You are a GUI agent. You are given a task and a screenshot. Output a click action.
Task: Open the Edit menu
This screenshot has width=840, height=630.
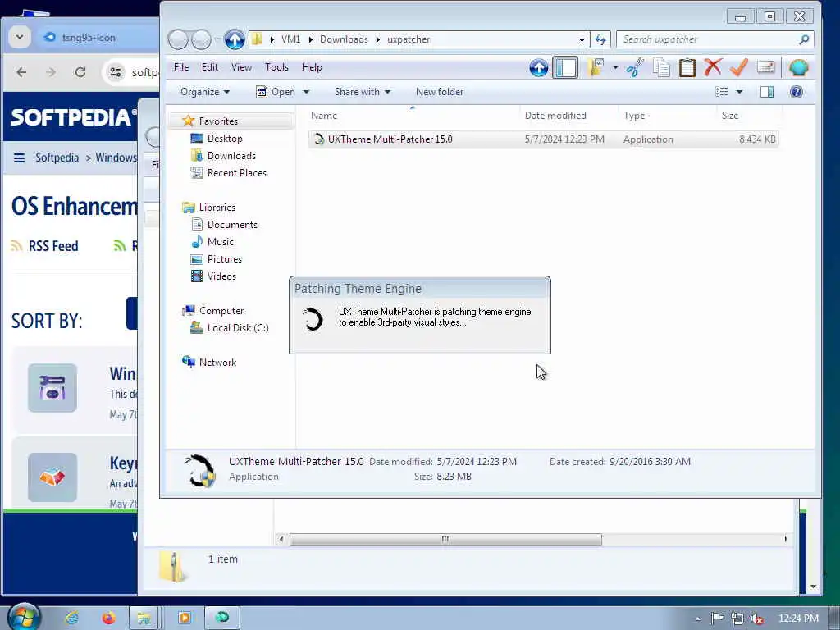coord(209,67)
